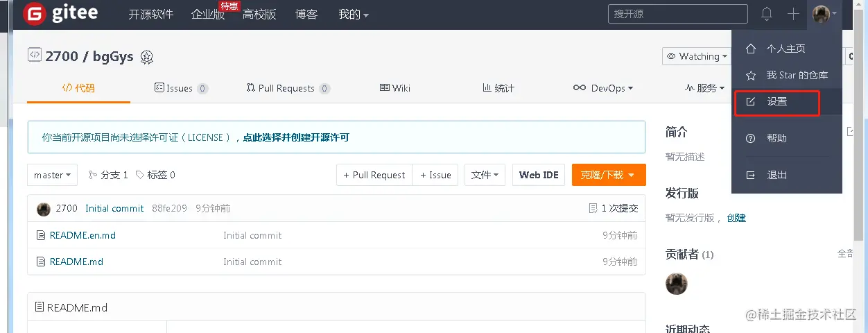Focus the 搜开源 search field
868x333 pixels.
click(x=678, y=14)
